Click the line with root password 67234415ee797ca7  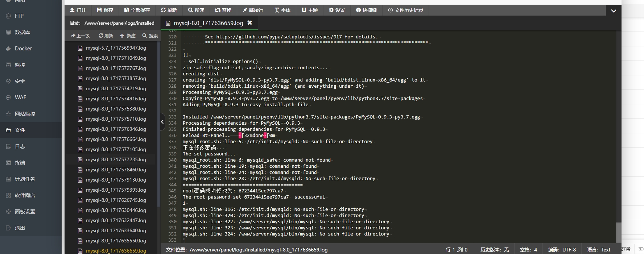(x=233, y=191)
